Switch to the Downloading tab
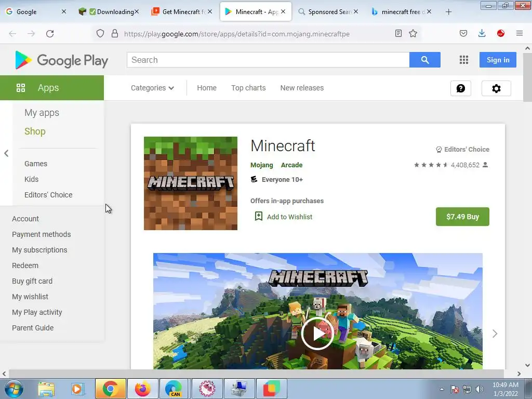Image resolution: width=532 pixels, height=399 pixels. click(109, 11)
